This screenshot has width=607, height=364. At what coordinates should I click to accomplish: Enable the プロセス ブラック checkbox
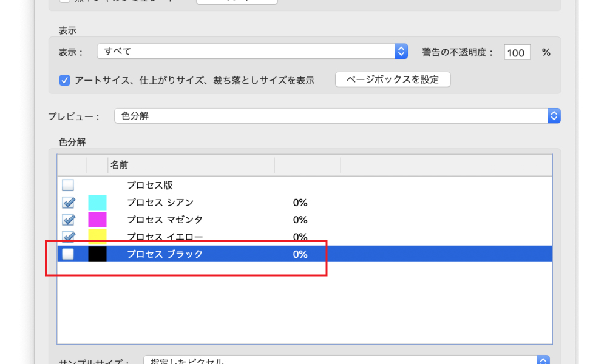point(68,254)
